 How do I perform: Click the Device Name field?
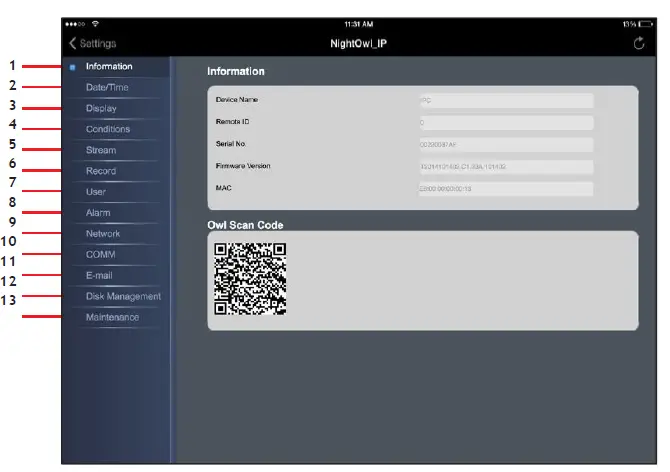506,100
